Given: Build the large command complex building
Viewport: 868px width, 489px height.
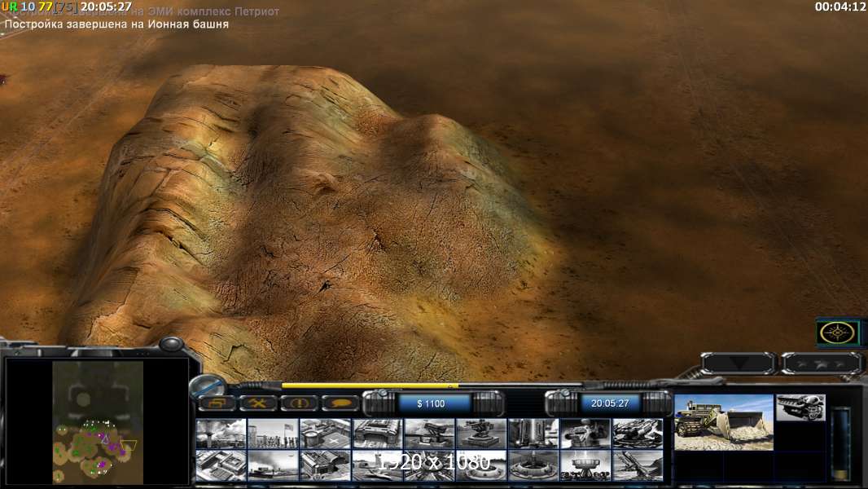Looking at the screenshot, I should pos(221,465).
